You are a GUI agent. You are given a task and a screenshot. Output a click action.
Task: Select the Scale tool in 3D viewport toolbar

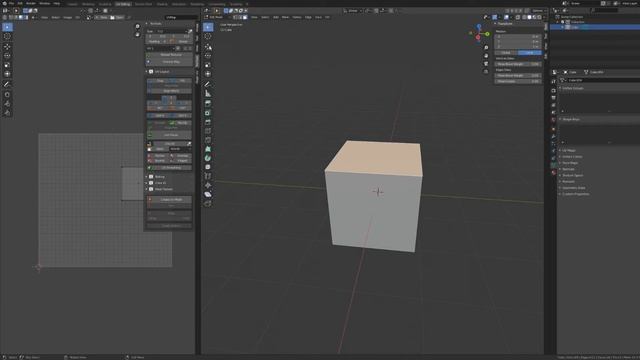208,64
